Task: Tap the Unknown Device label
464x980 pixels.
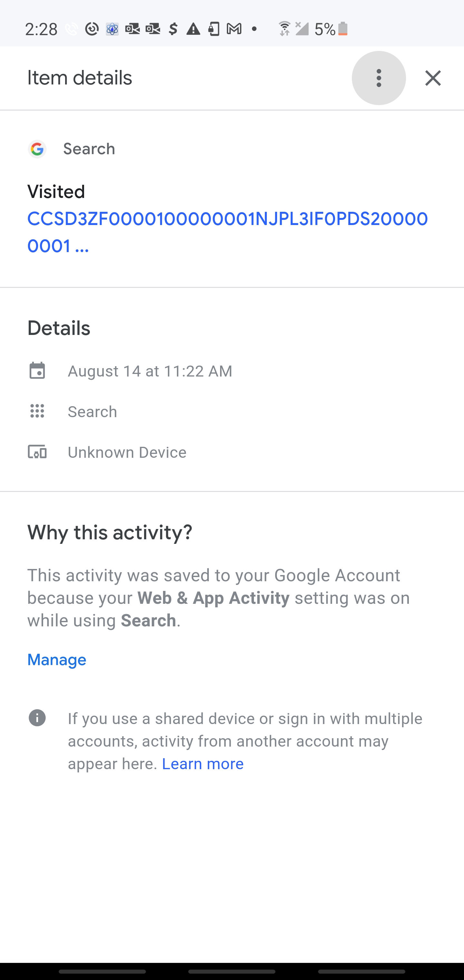Action: pos(127,452)
